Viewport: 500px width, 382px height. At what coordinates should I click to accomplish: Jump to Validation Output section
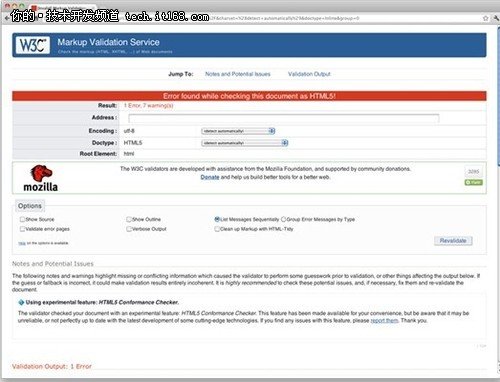click(x=309, y=74)
